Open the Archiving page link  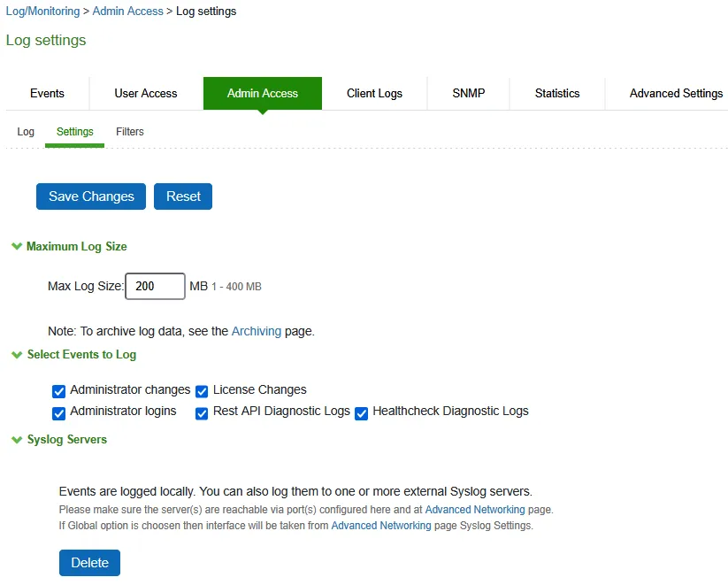click(257, 331)
